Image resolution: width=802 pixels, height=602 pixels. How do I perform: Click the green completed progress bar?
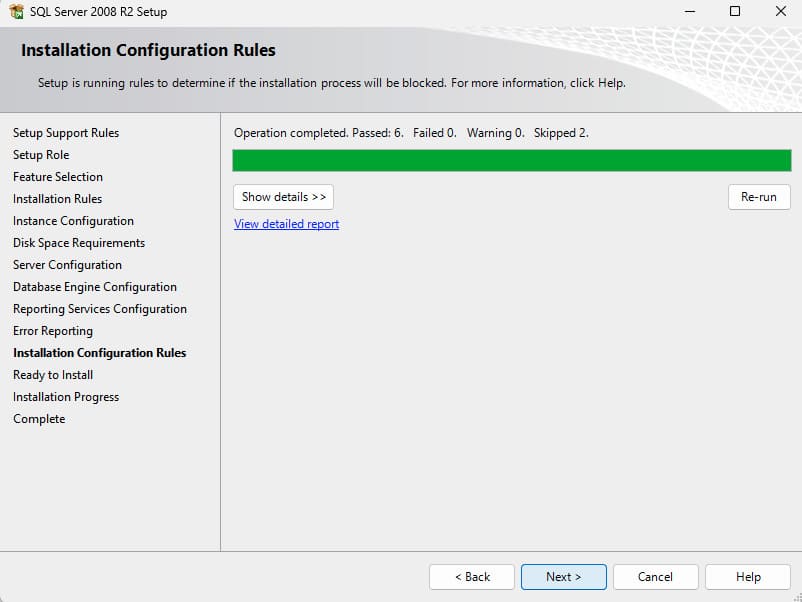511,161
